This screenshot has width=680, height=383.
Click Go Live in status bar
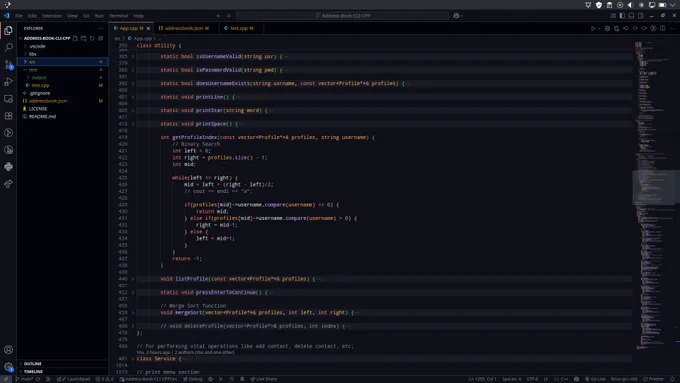coord(595,379)
